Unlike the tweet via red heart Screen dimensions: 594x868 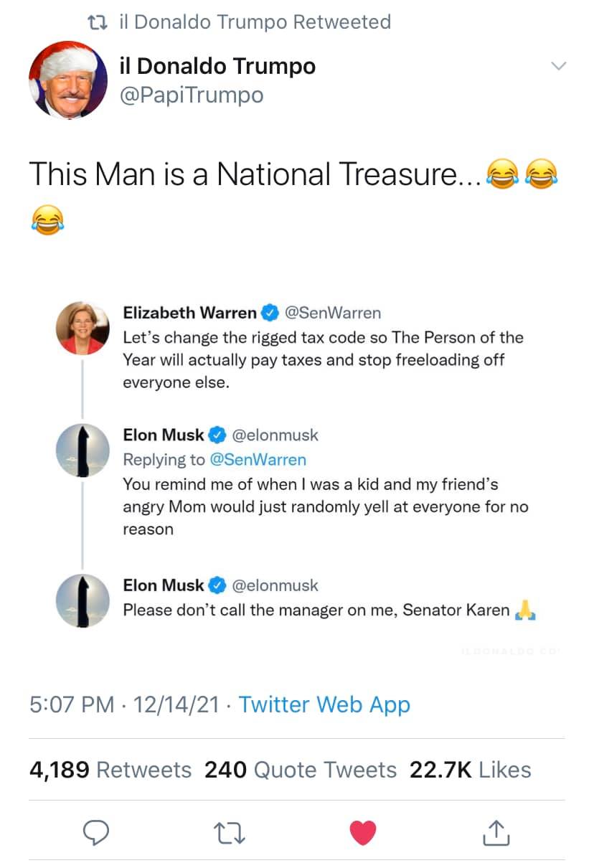363,832
